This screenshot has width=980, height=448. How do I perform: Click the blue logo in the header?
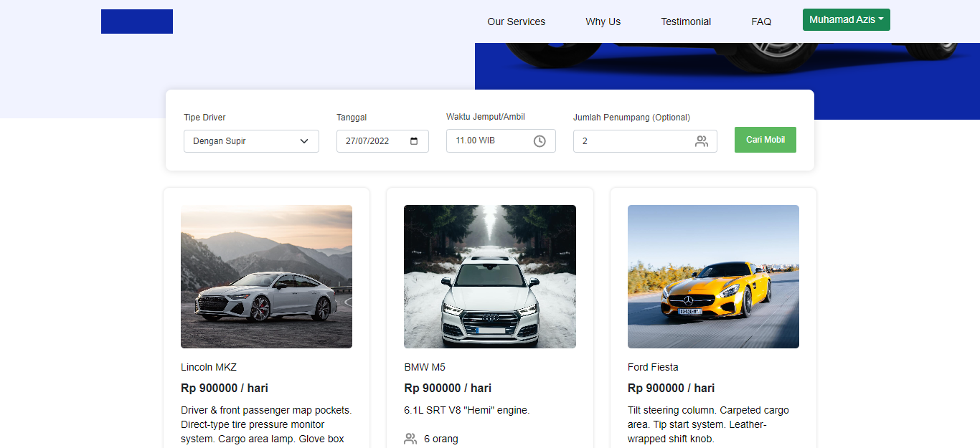click(x=136, y=22)
